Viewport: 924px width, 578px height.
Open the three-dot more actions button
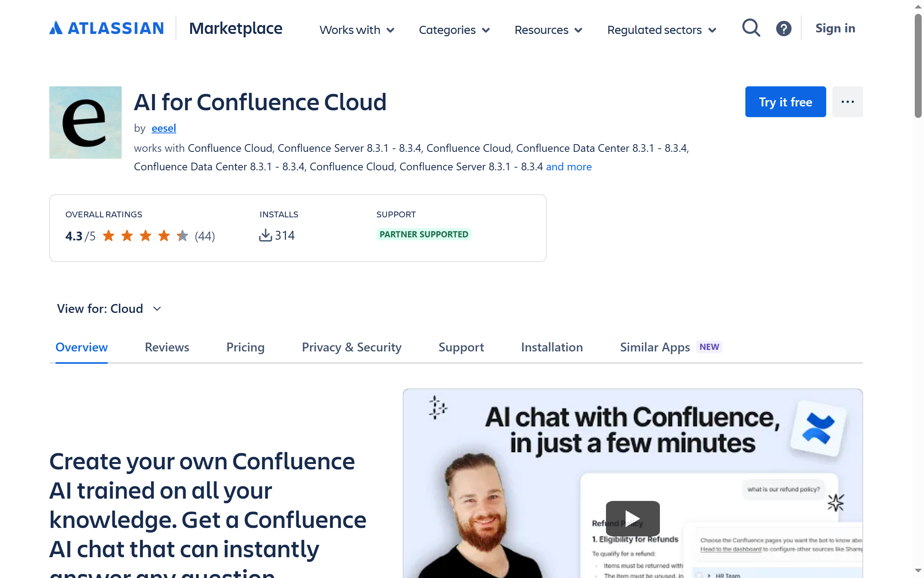847,102
